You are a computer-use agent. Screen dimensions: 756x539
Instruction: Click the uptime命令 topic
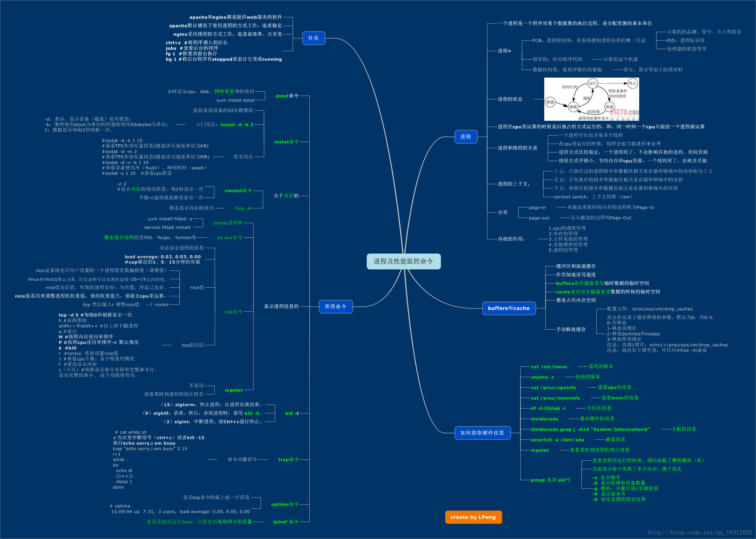coord(285,504)
